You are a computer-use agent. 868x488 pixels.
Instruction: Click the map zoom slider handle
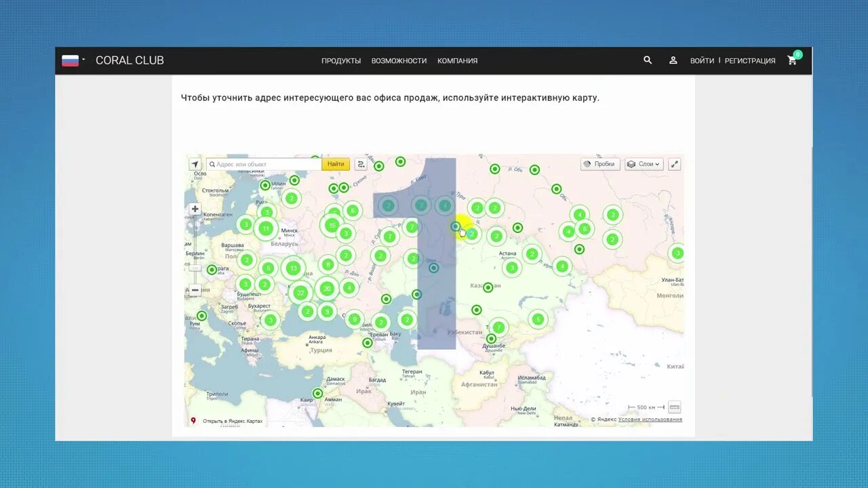[x=195, y=268]
